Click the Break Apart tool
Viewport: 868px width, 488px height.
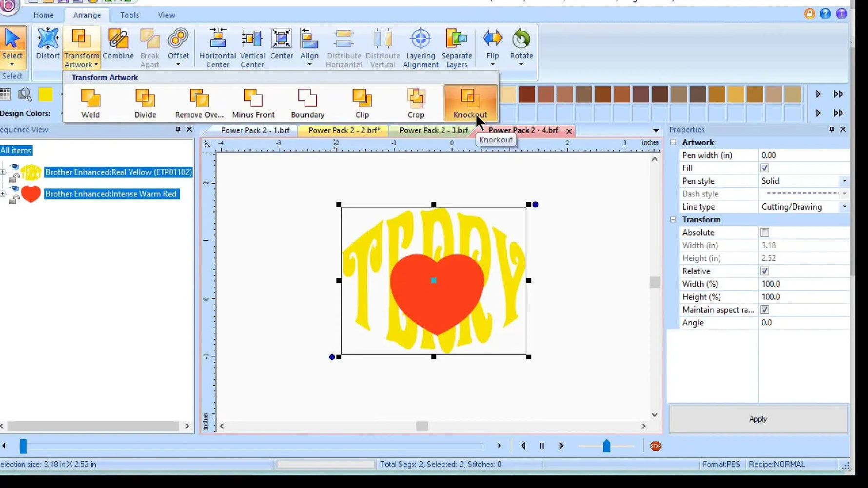(x=150, y=48)
